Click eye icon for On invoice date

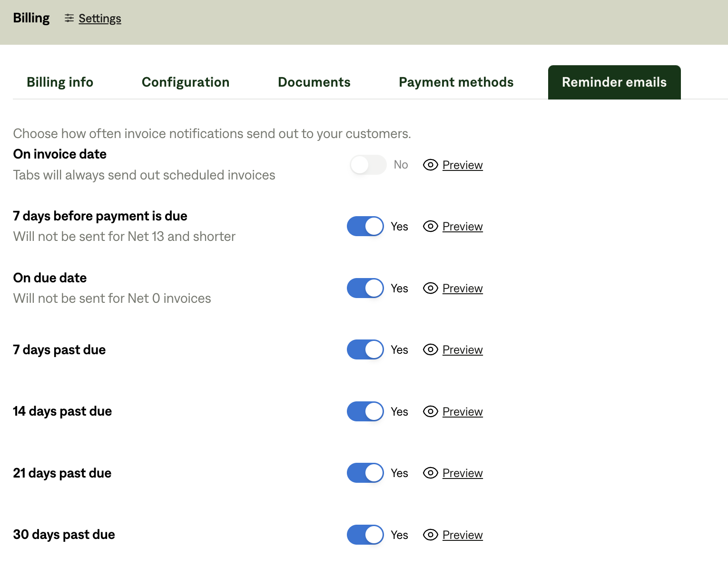coord(430,165)
